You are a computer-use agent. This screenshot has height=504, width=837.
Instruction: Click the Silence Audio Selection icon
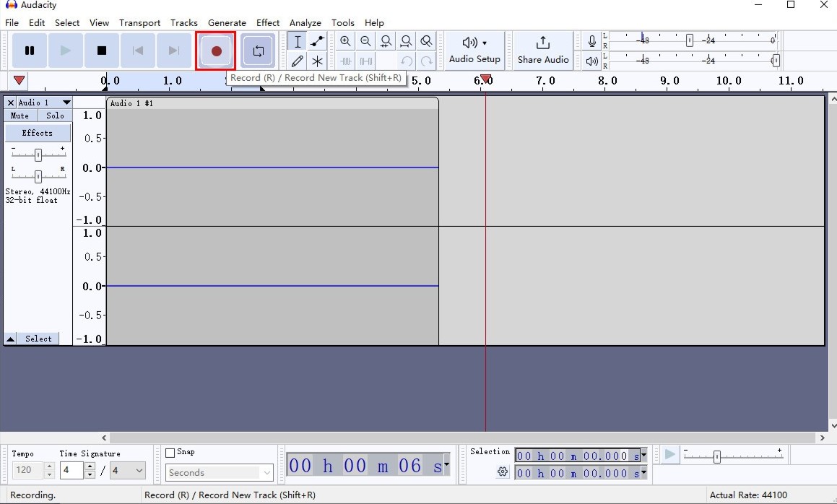click(366, 61)
